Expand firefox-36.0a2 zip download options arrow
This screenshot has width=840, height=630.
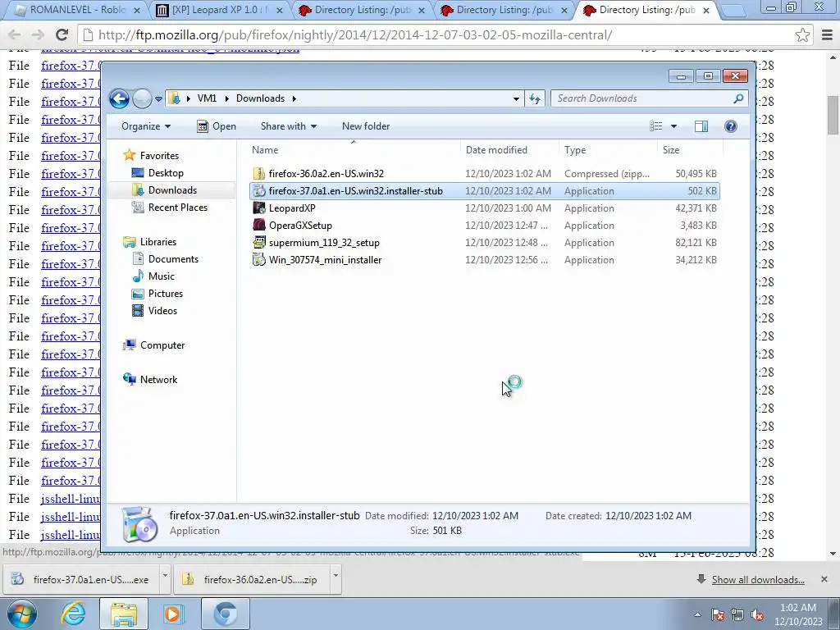coord(336,579)
